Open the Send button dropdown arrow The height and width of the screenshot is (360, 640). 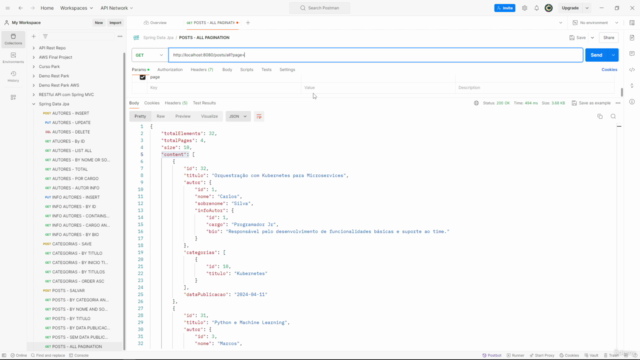click(613, 55)
